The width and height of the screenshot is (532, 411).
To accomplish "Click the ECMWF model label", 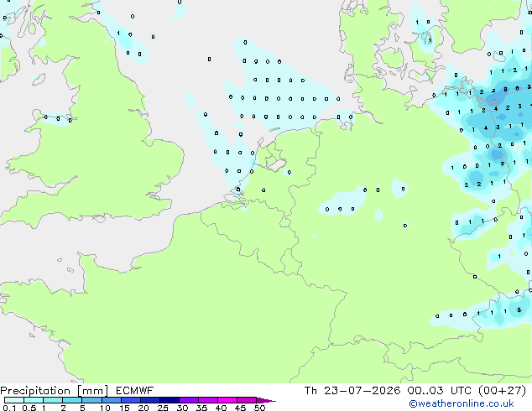I will click(135, 391).
